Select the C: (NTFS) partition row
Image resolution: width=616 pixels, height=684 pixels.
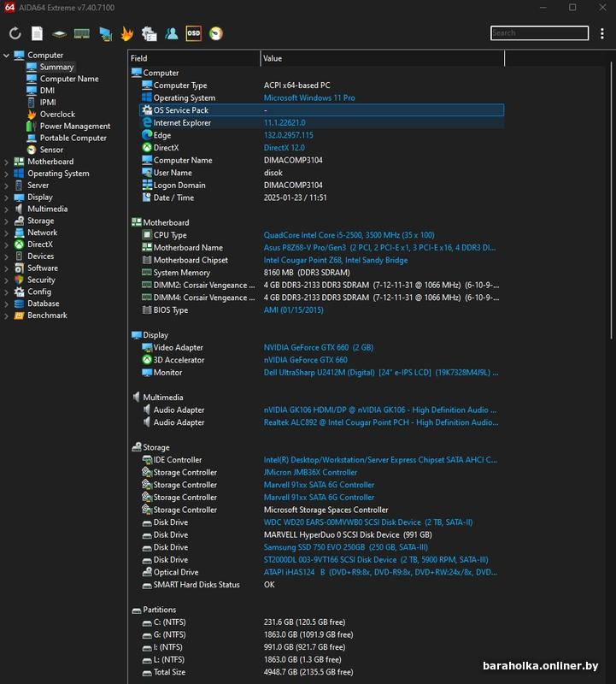(322, 622)
